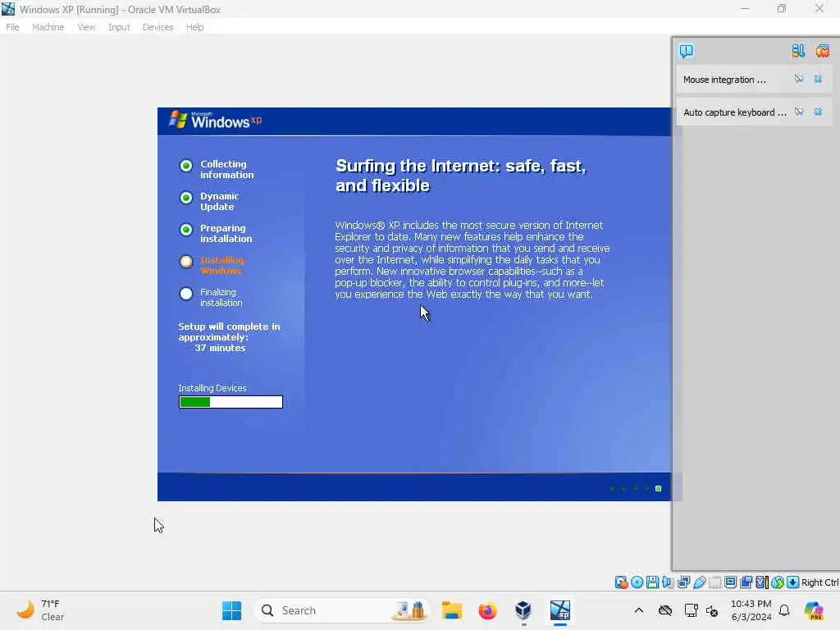Click the network adapters status icon
The image size is (840, 630).
pos(683,582)
